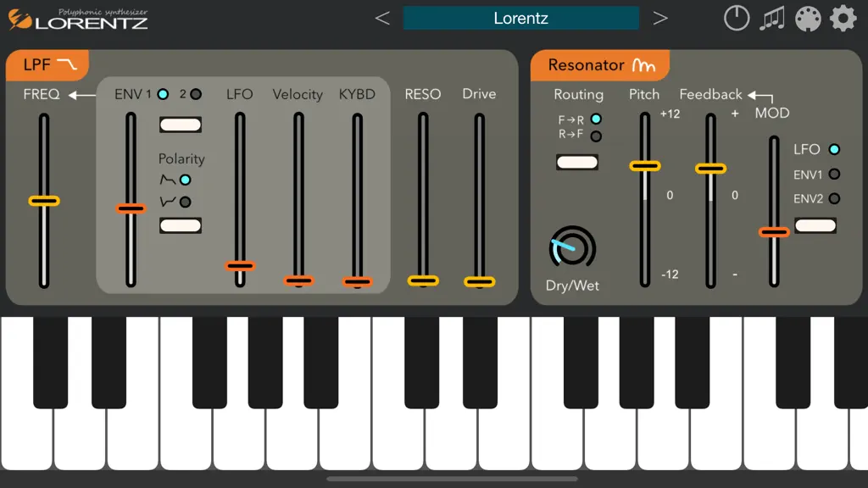
Task: Click the Routing toggle button
Action: point(576,162)
